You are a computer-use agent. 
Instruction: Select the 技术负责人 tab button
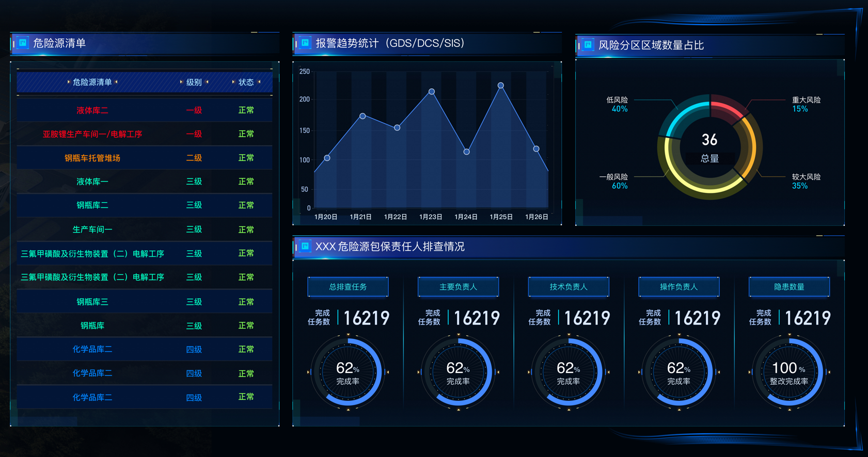[569, 287]
